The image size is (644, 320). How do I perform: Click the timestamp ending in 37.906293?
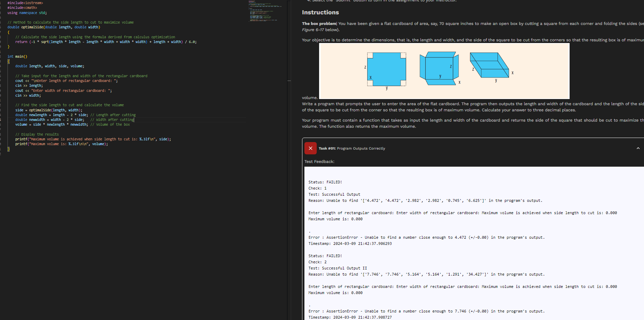(350, 244)
